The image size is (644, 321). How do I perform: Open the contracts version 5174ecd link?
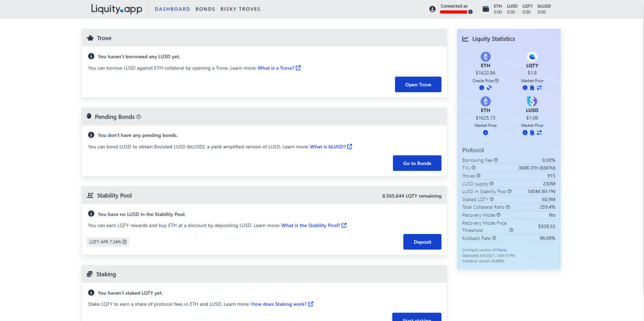[x=500, y=250]
